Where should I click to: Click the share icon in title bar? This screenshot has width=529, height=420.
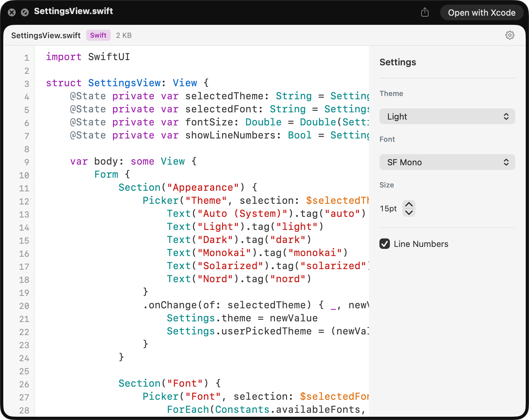tap(425, 12)
